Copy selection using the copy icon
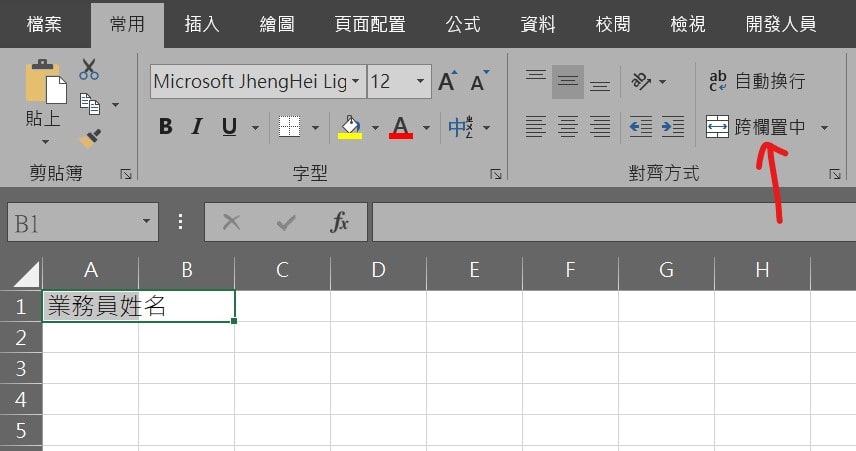The width and height of the screenshot is (856, 451). [90, 104]
